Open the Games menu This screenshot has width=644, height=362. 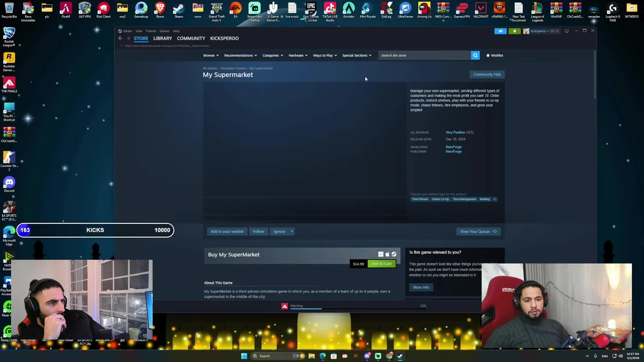coord(165,31)
